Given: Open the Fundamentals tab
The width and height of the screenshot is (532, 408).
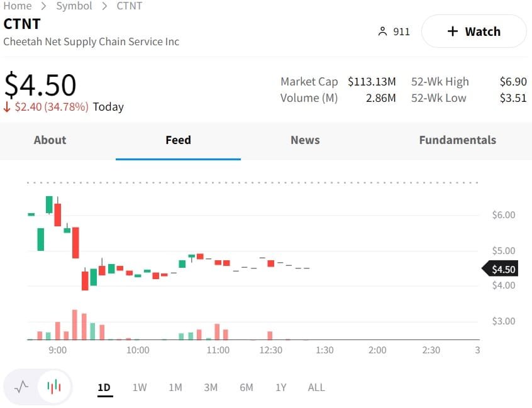Looking at the screenshot, I should tap(457, 140).
